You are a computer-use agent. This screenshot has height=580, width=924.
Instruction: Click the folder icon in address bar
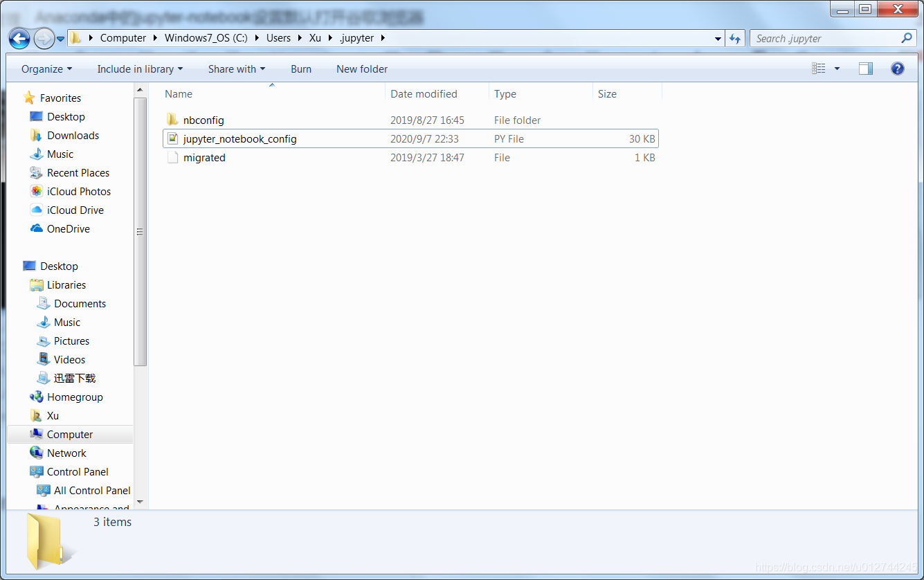click(x=76, y=38)
